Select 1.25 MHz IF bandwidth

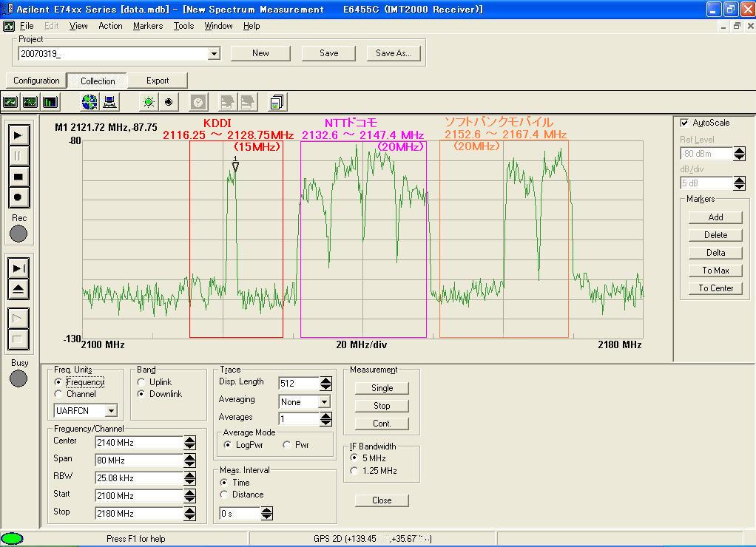pos(354,471)
